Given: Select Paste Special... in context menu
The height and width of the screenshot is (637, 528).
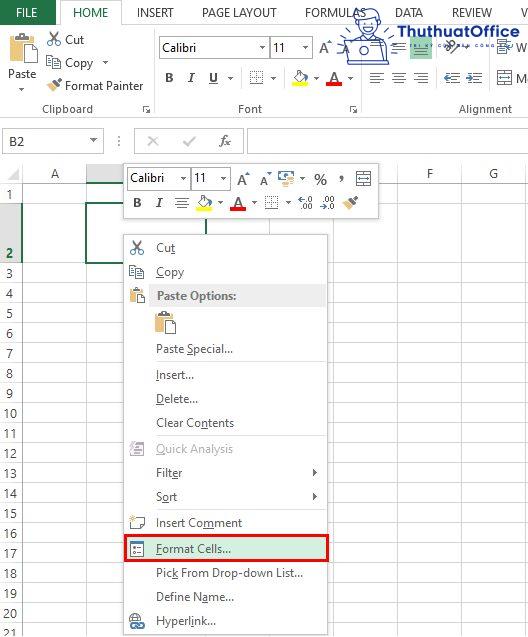Looking at the screenshot, I should (225, 349).
